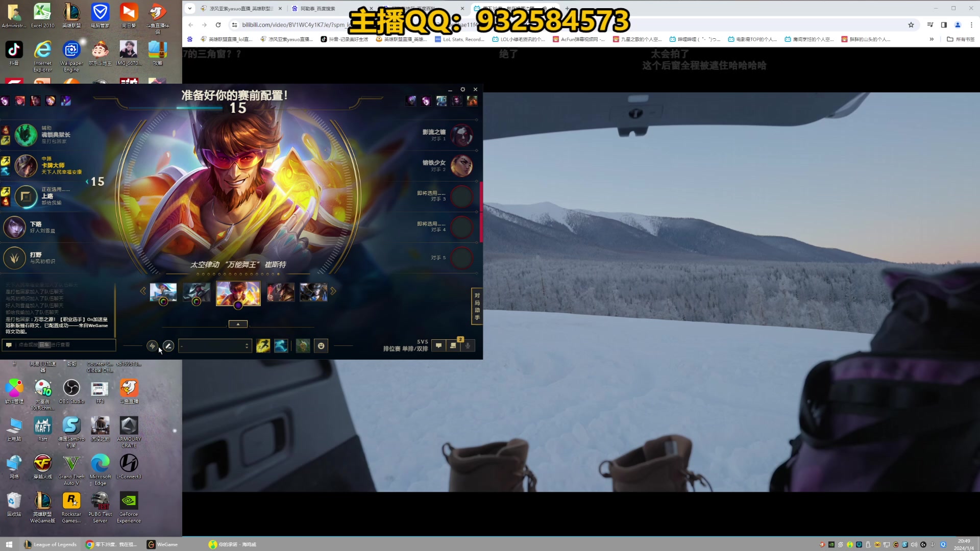Edit rune page with the pencil icon

(x=168, y=346)
